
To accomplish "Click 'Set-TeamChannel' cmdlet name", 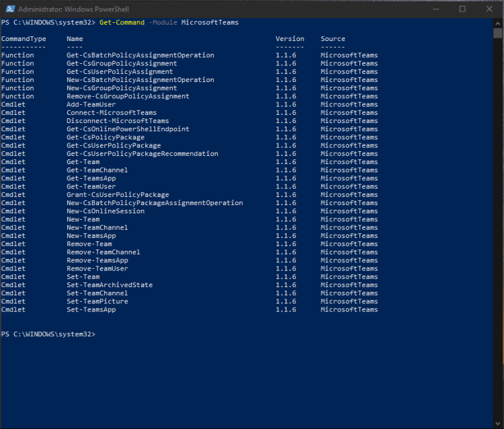I will [x=97, y=293].
